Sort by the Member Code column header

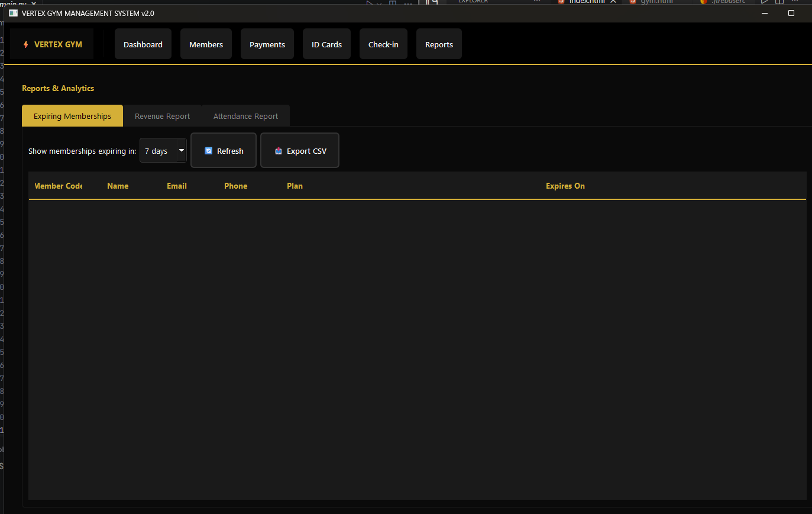tap(59, 186)
